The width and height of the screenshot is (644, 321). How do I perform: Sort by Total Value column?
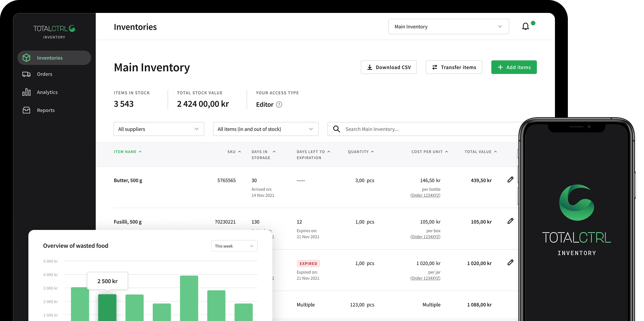click(x=481, y=152)
